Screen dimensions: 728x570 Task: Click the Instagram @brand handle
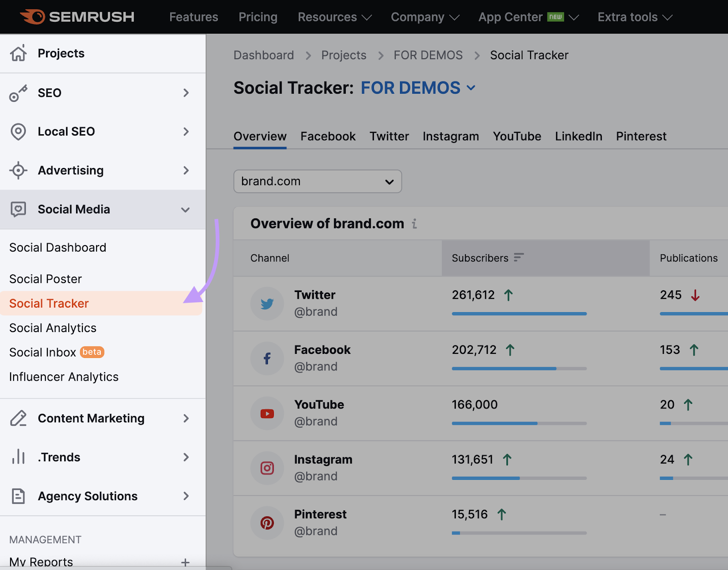coord(316,476)
